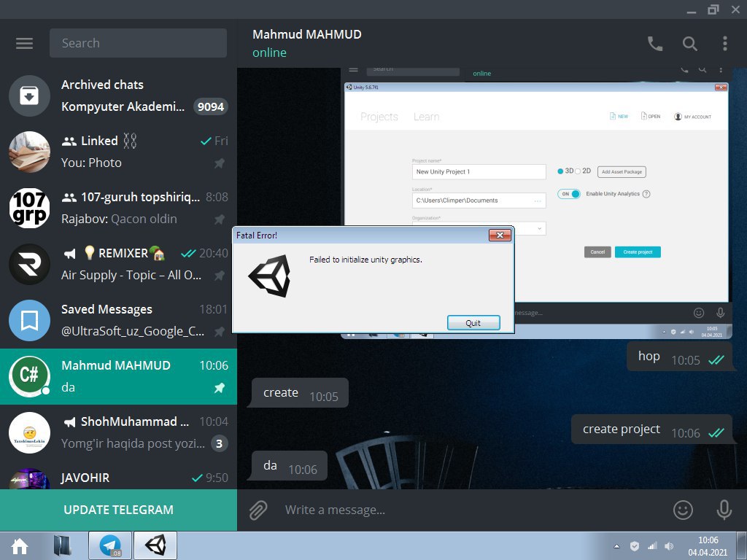Click Quit in Fatal Error dialog

pyautogui.click(x=473, y=323)
